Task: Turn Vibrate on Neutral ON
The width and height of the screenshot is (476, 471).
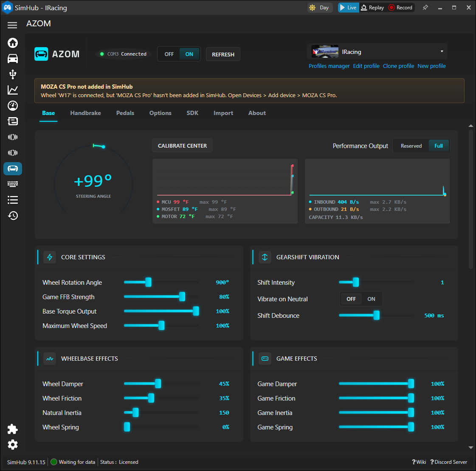Action: 371,299
